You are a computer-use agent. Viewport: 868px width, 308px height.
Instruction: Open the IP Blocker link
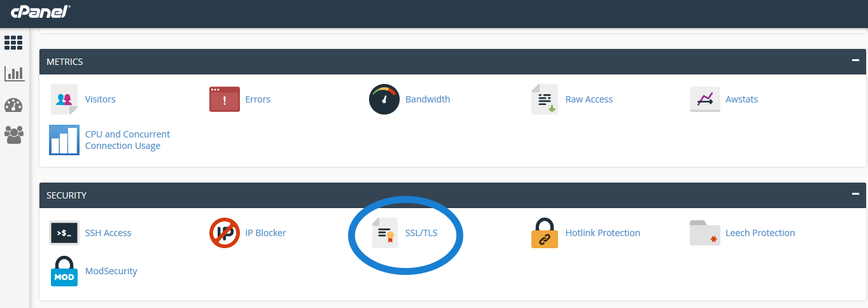click(266, 233)
